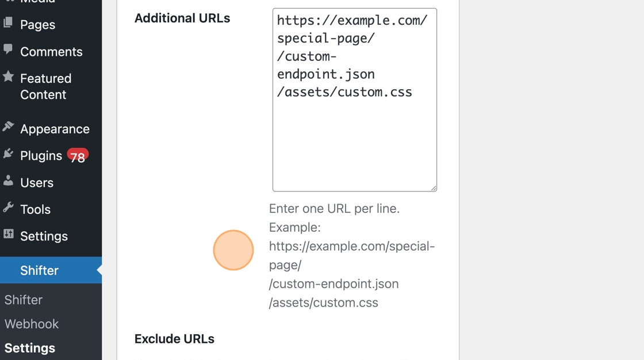Click the Appearance paintbrush icon
This screenshot has height=360, width=644.
(8, 127)
